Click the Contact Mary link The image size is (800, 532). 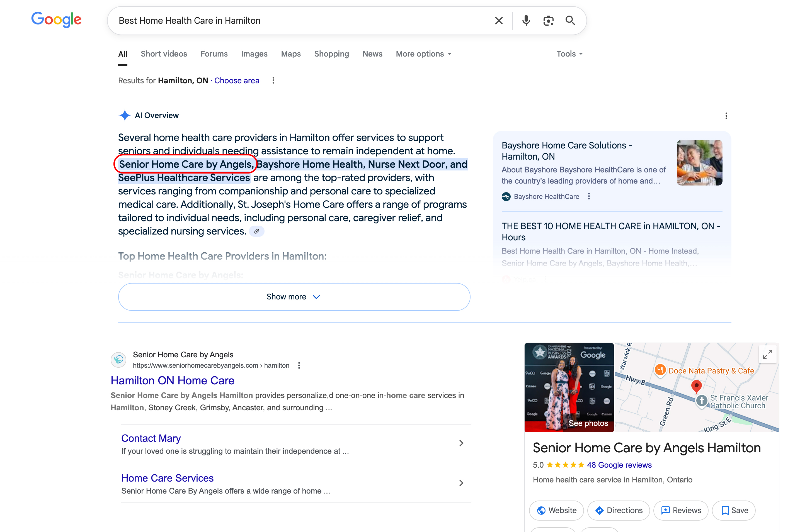pos(151,438)
